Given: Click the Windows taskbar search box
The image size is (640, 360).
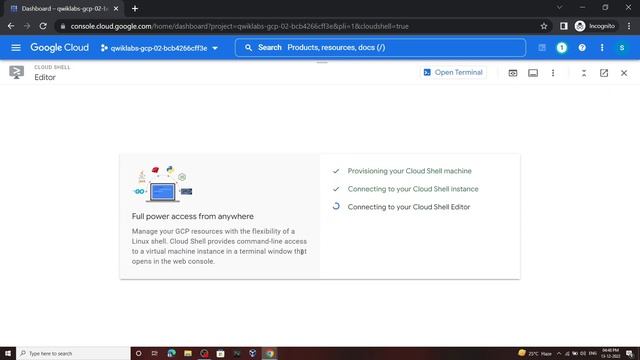Looking at the screenshot, I should point(73,353).
